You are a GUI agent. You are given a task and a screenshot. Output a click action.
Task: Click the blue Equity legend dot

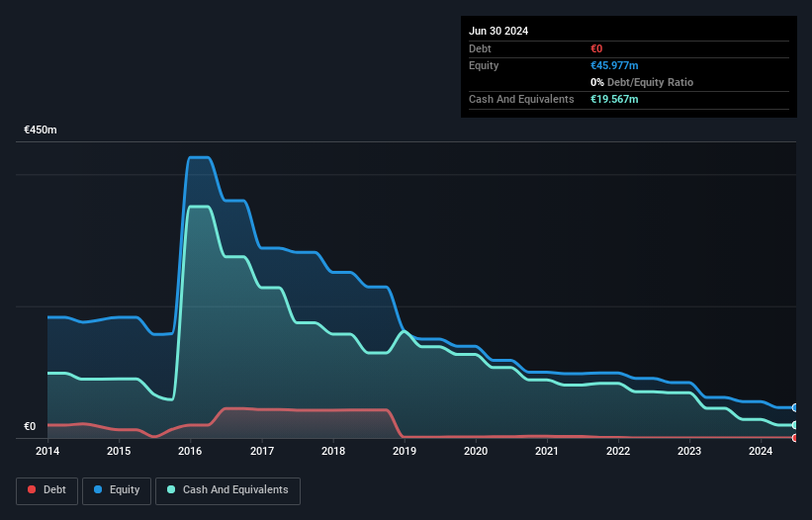pos(98,489)
